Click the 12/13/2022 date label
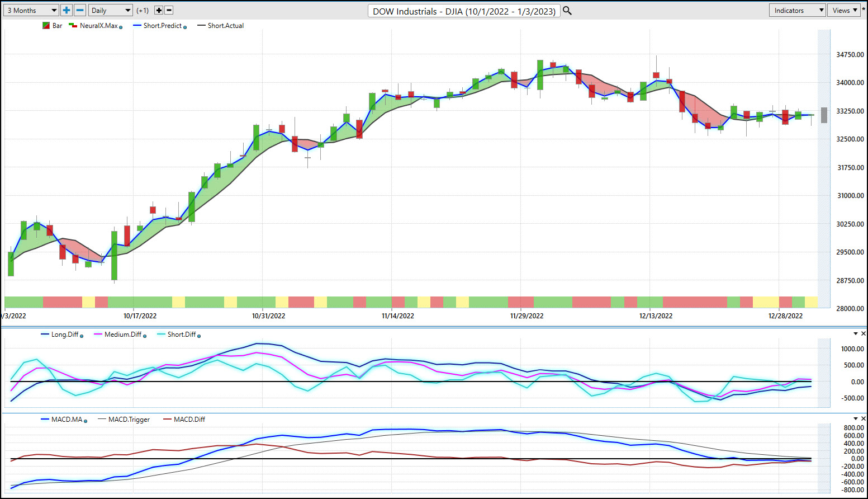Viewport: 868px width, 499px height. [x=656, y=316]
